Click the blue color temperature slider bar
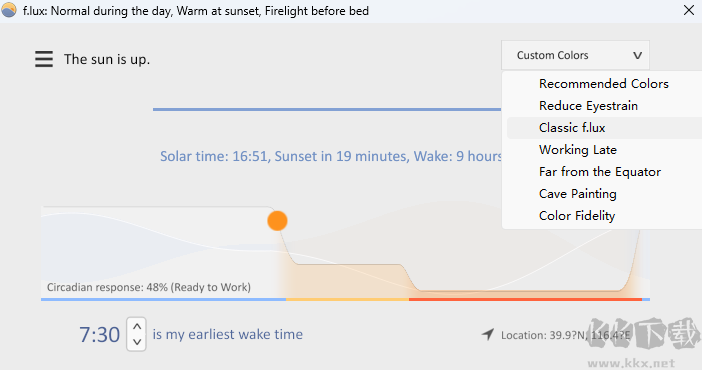The image size is (702, 370). 327,109
